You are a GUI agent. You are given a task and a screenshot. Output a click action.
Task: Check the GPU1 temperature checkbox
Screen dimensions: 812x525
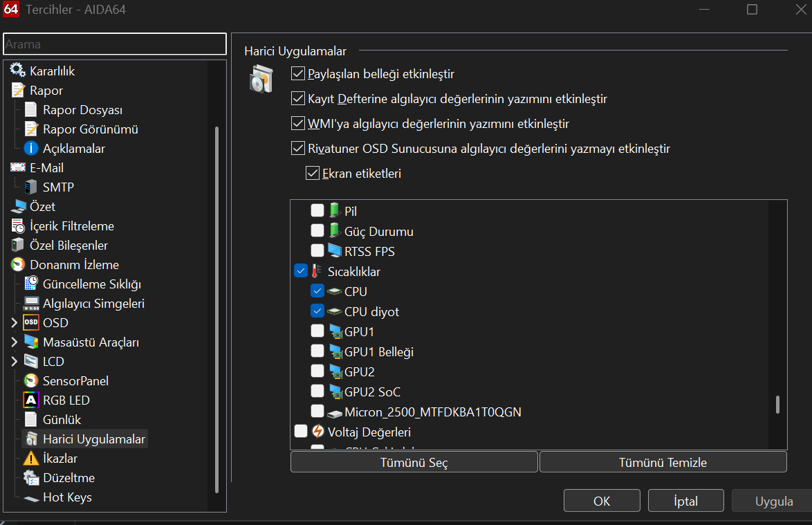click(317, 331)
